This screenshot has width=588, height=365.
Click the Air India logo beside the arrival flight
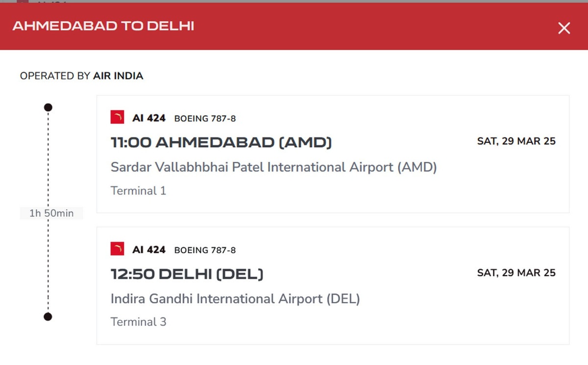coord(117,249)
